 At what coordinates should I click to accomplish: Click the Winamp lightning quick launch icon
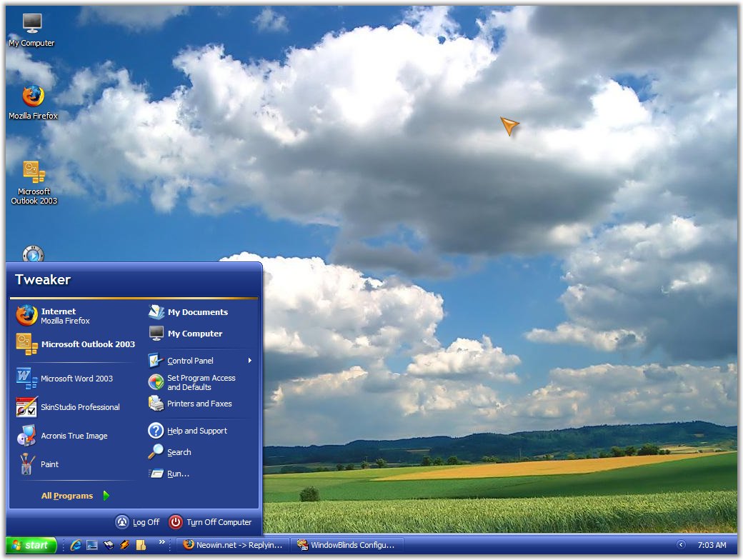click(124, 545)
